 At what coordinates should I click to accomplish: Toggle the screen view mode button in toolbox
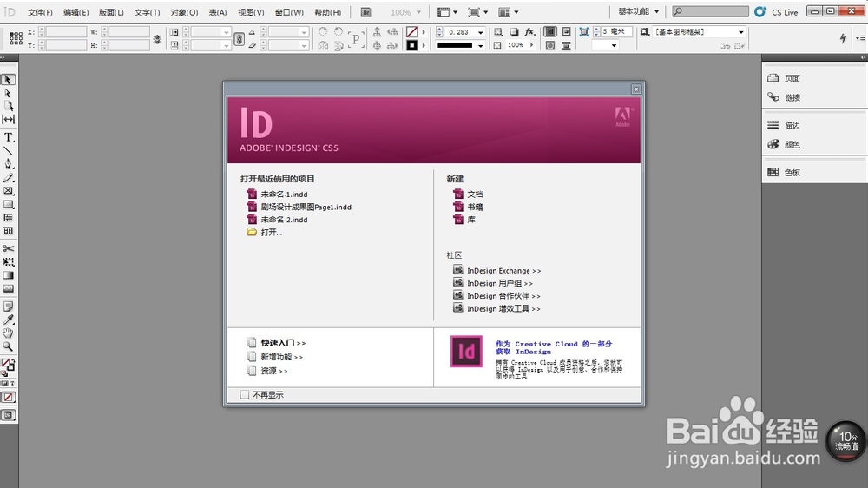pyautogui.click(x=9, y=415)
